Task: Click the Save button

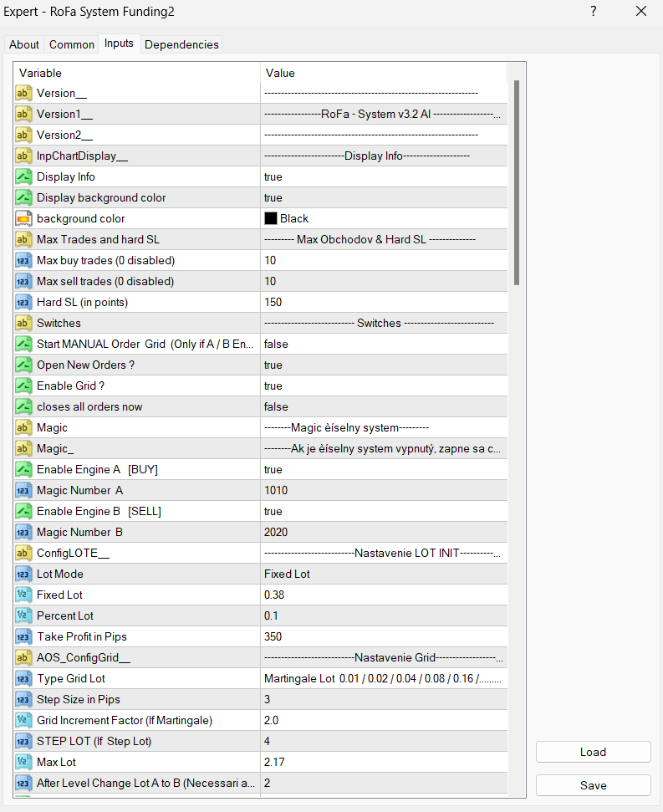Action: coord(593,785)
